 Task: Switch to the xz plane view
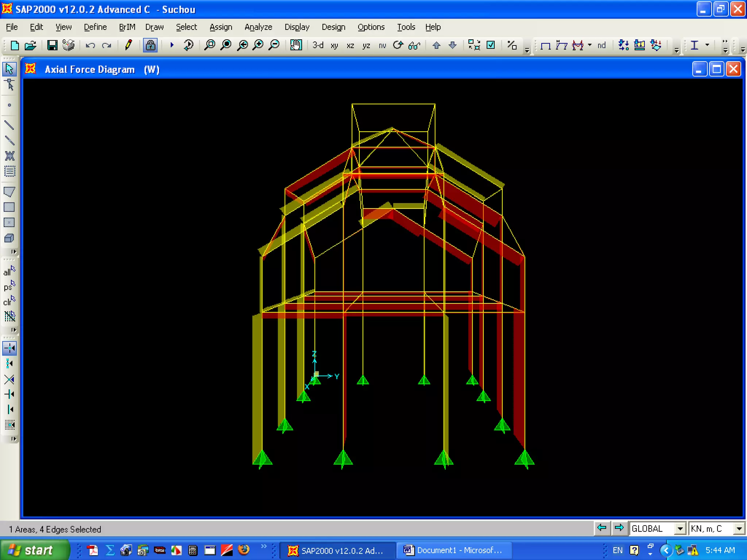[x=351, y=46]
